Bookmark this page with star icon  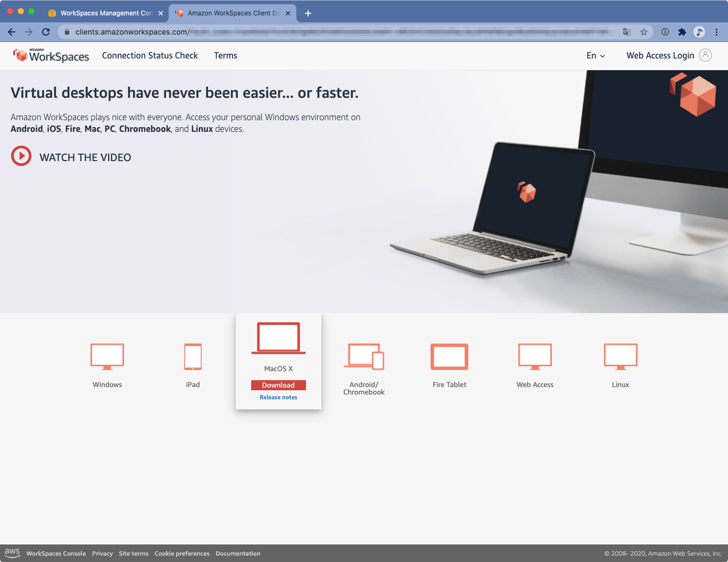tap(644, 32)
